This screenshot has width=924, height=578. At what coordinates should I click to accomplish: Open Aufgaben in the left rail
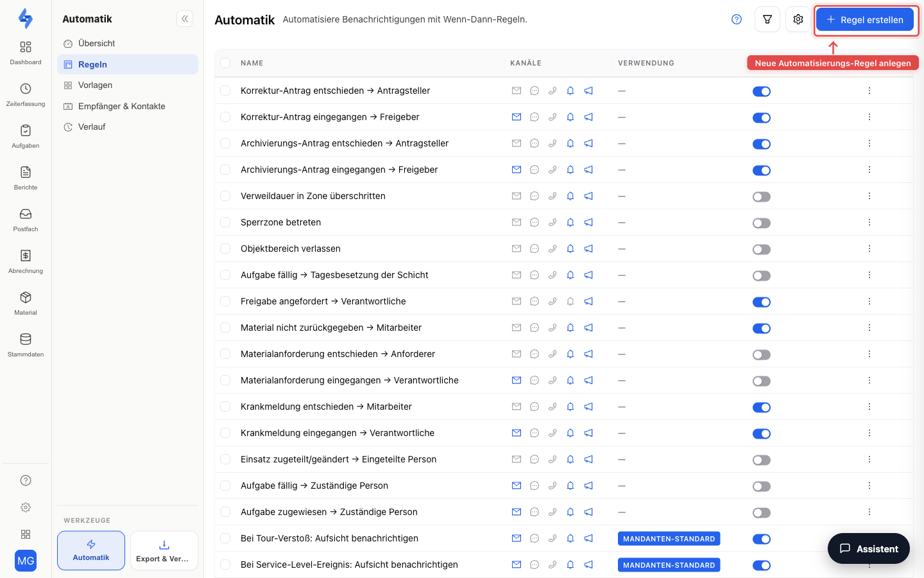click(26, 136)
